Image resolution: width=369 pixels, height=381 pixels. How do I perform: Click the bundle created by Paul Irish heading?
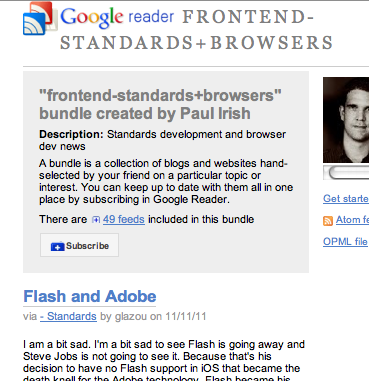click(x=160, y=104)
